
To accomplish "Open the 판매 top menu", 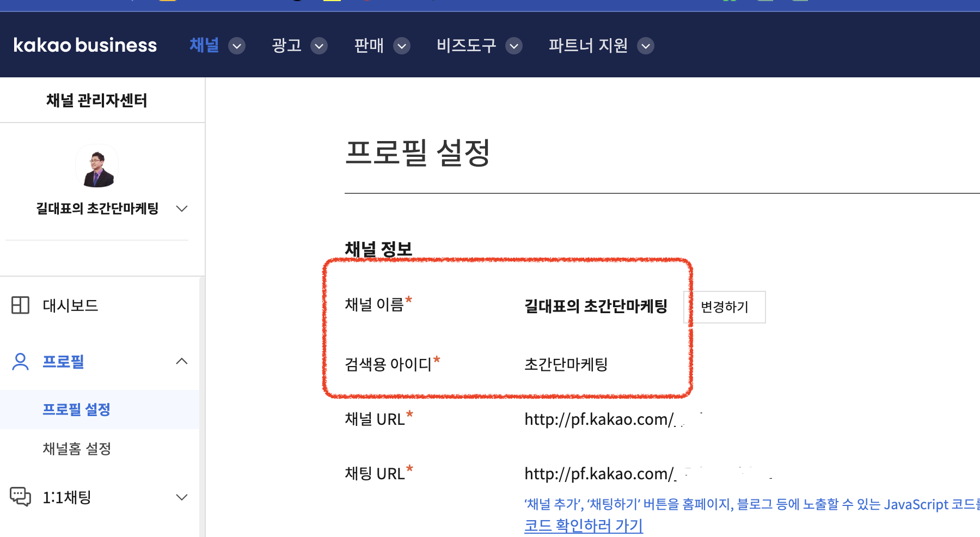I will point(369,45).
